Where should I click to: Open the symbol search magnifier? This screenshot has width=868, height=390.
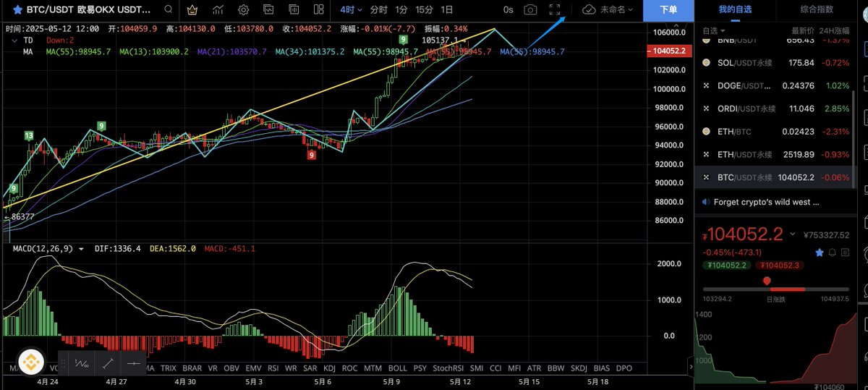click(170, 10)
